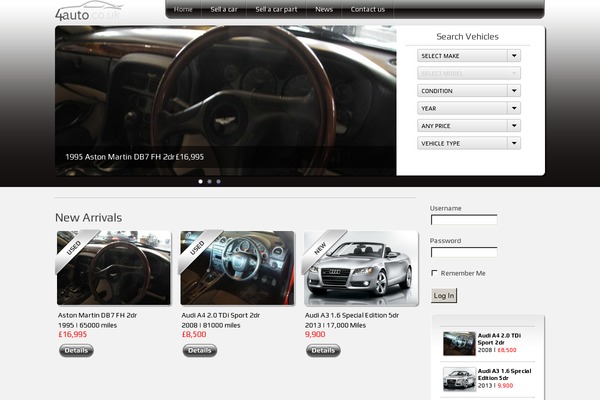600x400 pixels.
Task: Expand the Vehicle Type dropdown
Action: click(468, 143)
